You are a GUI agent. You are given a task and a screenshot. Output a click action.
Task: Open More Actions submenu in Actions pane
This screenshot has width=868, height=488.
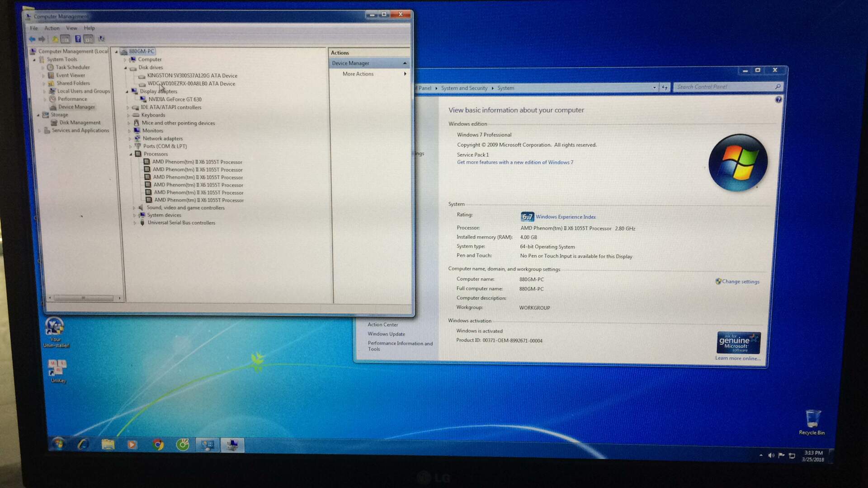point(369,74)
